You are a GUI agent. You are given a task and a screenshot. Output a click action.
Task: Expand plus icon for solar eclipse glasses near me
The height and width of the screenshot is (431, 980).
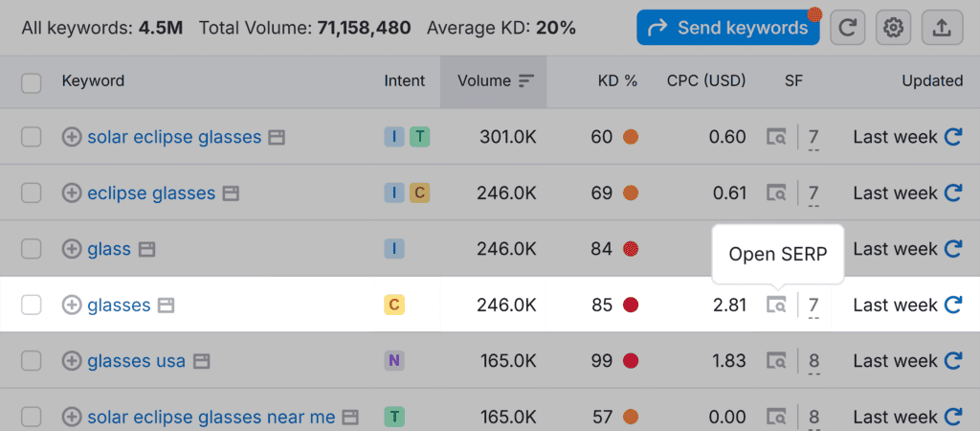(72, 417)
